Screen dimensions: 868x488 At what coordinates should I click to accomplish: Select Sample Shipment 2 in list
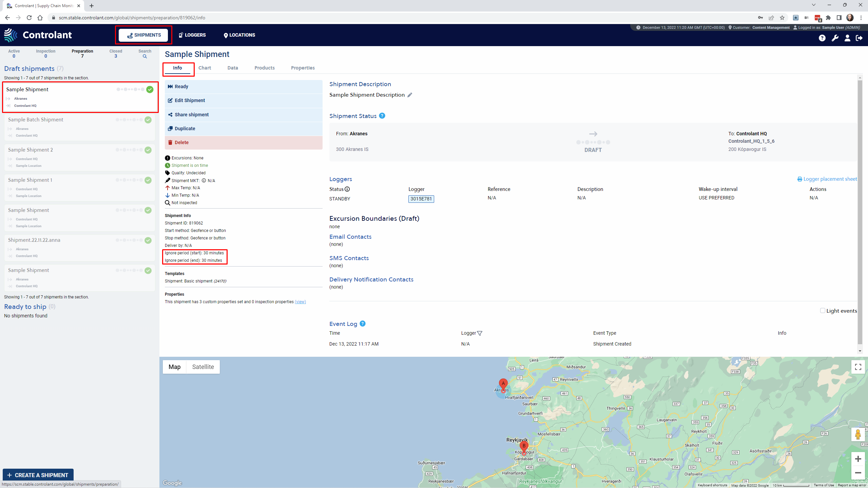79,157
